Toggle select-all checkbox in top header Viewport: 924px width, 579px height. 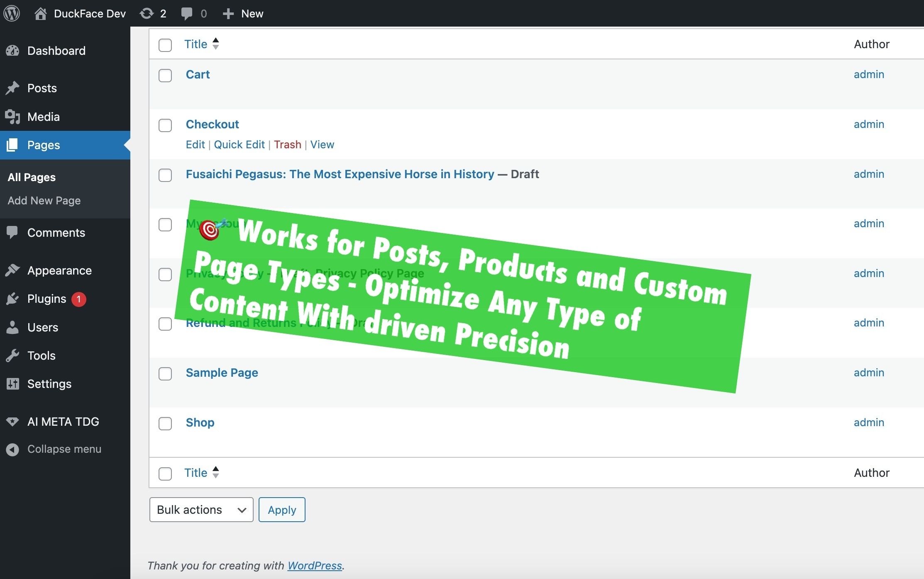coord(165,45)
